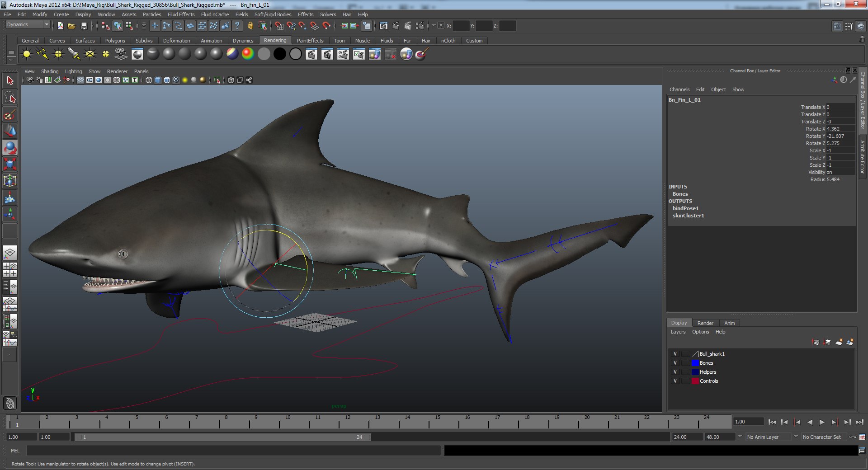Viewport: 868px width, 470px height.
Task: Click the Rotate Y value field
Action: pyautogui.click(x=840, y=136)
